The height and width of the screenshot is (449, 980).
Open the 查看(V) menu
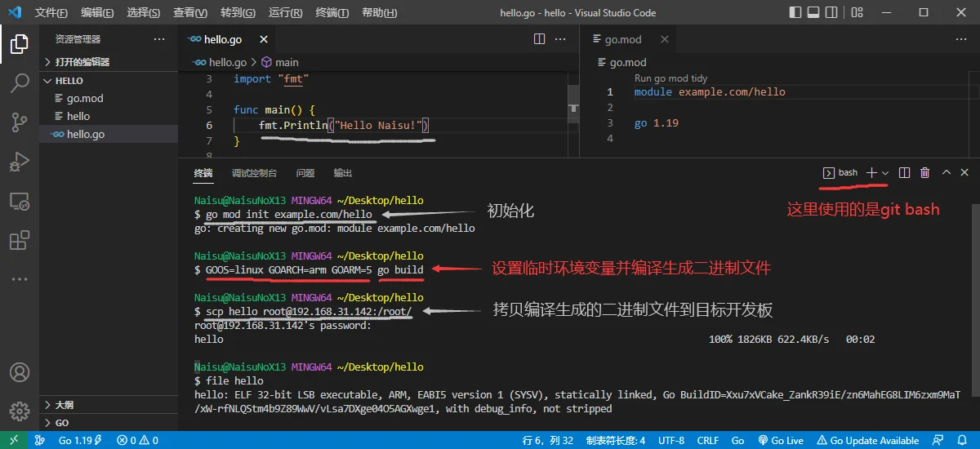pos(190,13)
